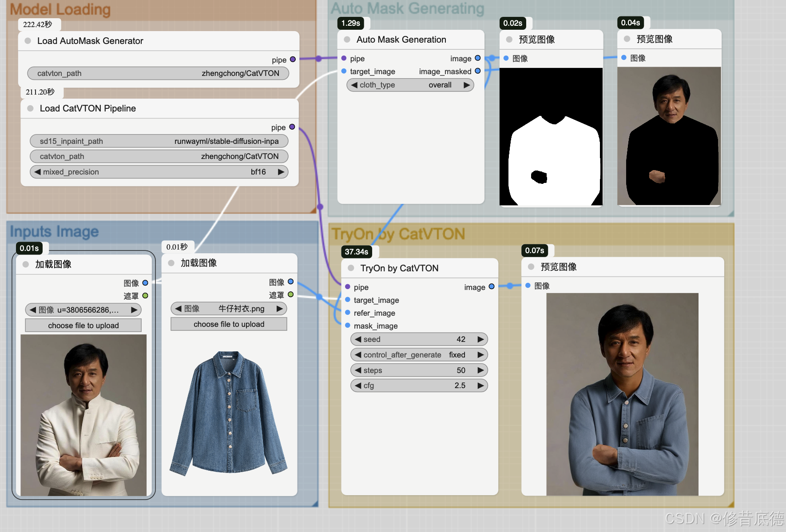The height and width of the screenshot is (532, 786).
Task: Collapse the 预览图像 node showing the try-on result
Action: click(531, 267)
